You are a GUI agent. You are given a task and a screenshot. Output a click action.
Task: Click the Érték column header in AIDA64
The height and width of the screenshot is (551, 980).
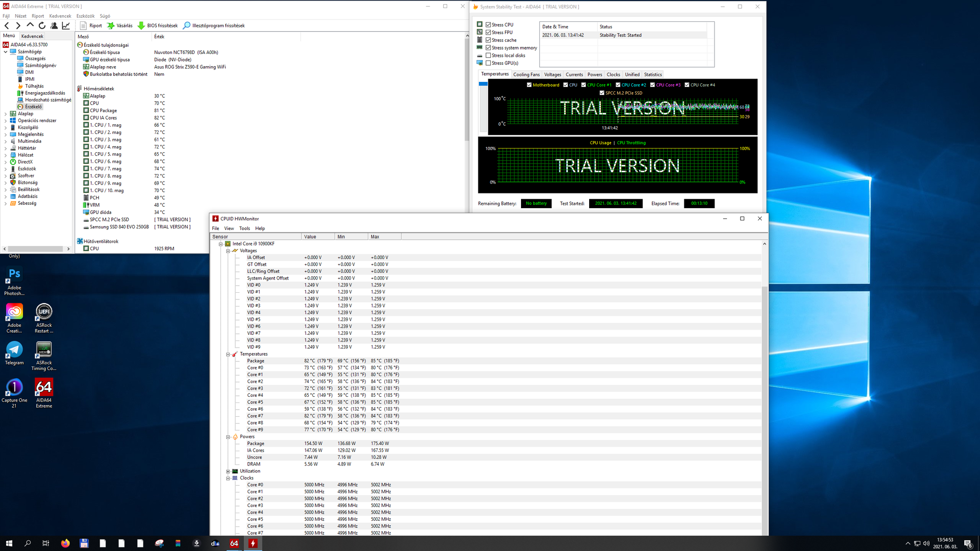click(x=226, y=36)
